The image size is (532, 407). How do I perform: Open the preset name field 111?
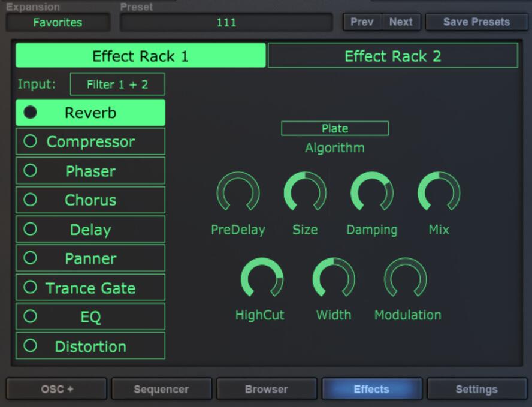[226, 22]
